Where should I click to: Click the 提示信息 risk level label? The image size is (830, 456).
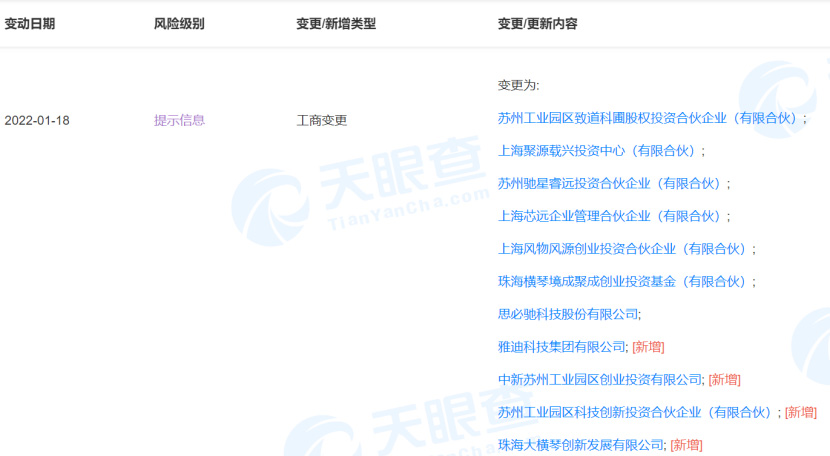pos(179,120)
